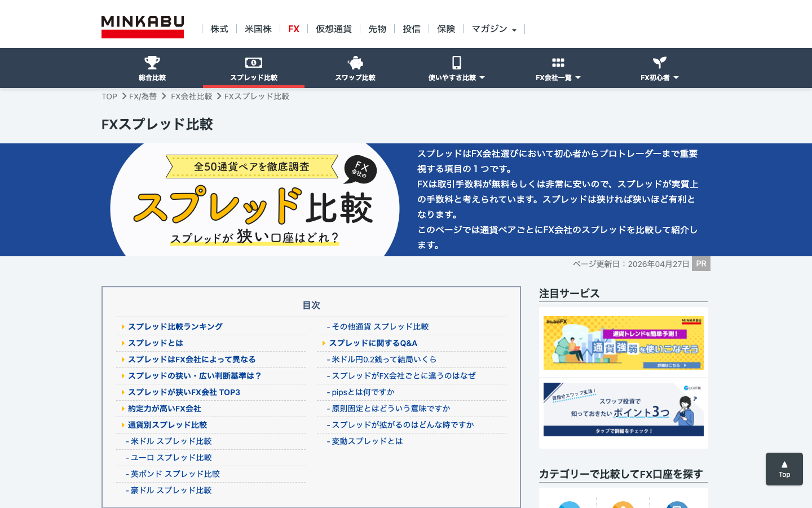The height and width of the screenshot is (508, 812).
Task: Jump to スプレッドとは section
Action: (x=156, y=343)
